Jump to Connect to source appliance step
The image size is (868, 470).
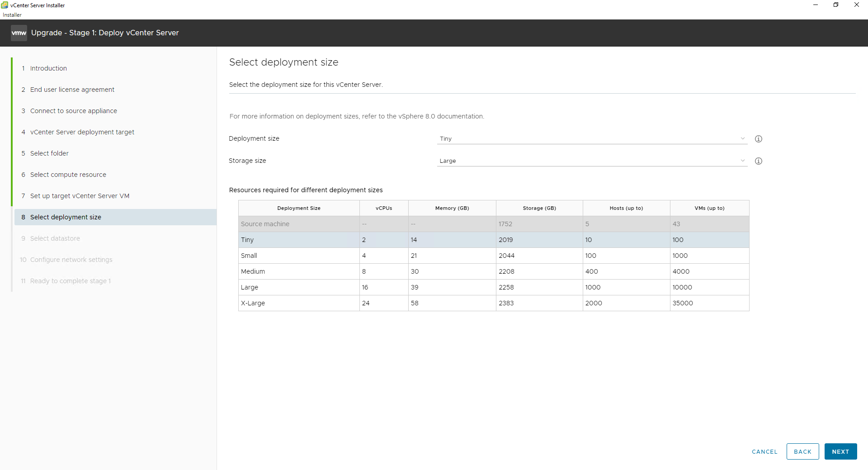74,111
